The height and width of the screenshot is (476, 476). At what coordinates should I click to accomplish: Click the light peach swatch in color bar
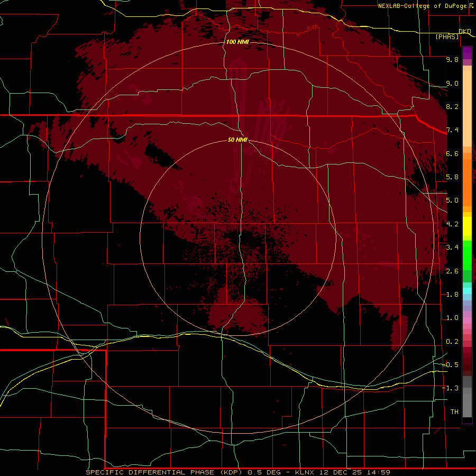(467, 108)
